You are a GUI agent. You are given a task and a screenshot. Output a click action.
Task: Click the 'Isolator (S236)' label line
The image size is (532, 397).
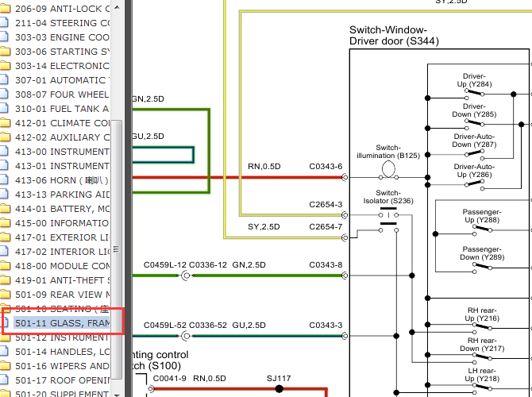pyautogui.click(x=388, y=201)
